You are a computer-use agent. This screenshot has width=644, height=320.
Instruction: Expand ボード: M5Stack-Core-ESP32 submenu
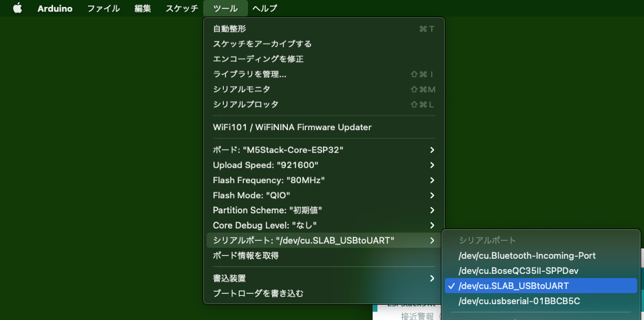point(324,150)
